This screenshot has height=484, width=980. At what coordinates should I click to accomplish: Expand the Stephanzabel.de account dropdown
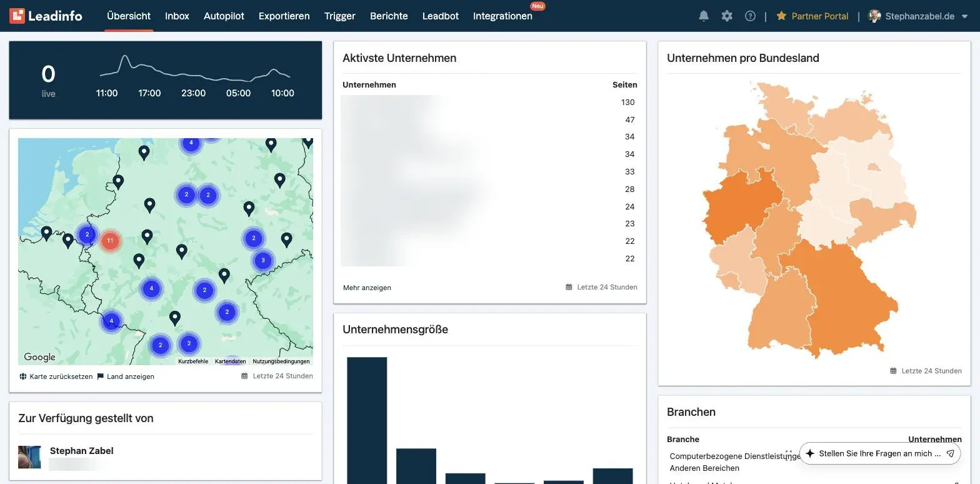(x=964, y=17)
